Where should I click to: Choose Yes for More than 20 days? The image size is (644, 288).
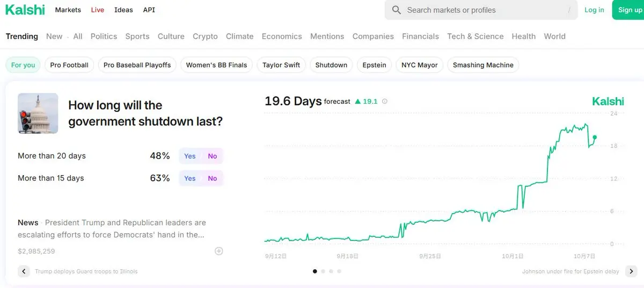click(x=190, y=156)
